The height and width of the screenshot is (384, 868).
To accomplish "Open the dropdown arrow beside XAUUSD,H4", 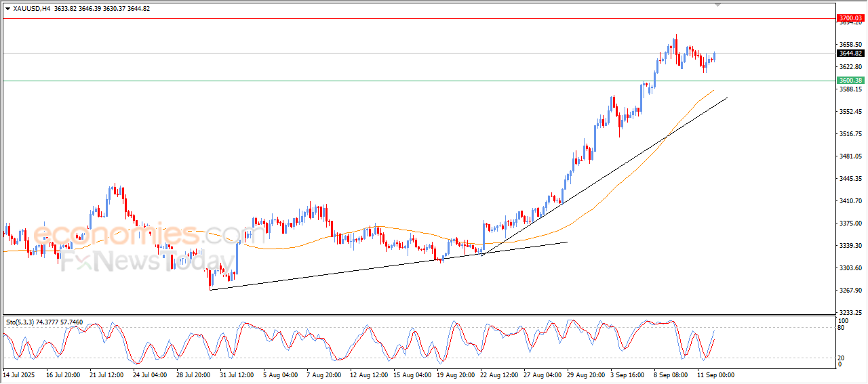I will click(x=7, y=9).
